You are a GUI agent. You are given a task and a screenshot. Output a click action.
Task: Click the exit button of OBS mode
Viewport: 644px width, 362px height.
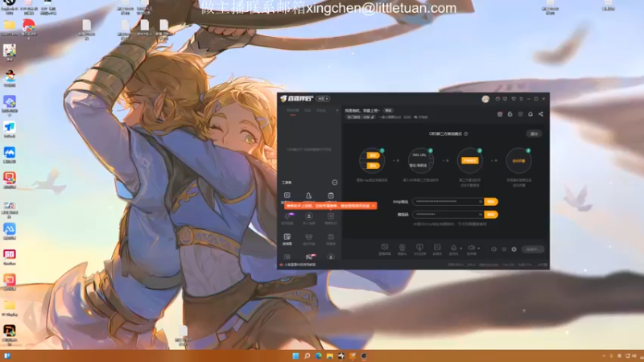534,134
